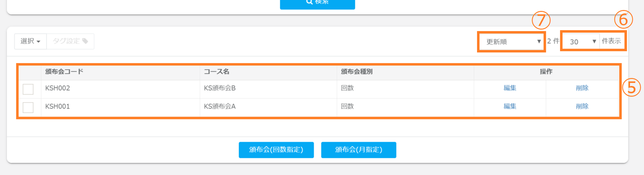Click the タグ設定 tag button
The width and height of the screenshot is (644, 175).
pyautogui.click(x=70, y=41)
